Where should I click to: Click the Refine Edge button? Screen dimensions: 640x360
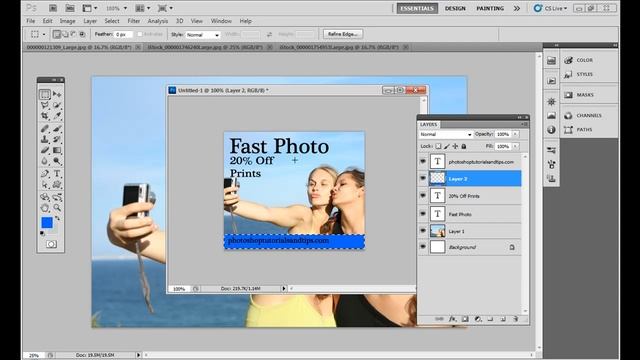(342, 34)
